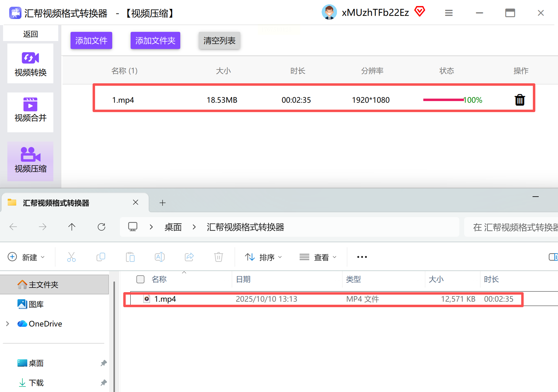This screenshot has width=558, height=392.
Task: Sort Explorer files by 类型 column
Action: tap(354, 279)
